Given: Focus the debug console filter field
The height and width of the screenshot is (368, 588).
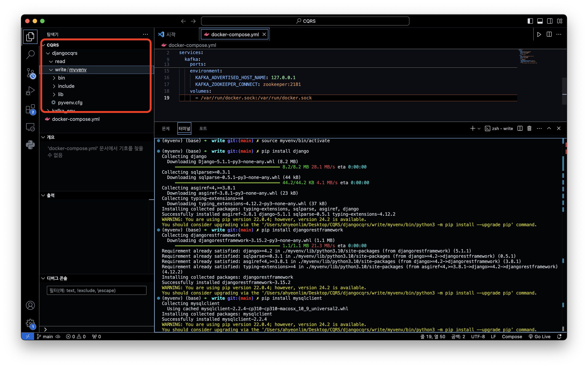Looking at the screenshot, I should pyautogui.click(x=97, y=290).
